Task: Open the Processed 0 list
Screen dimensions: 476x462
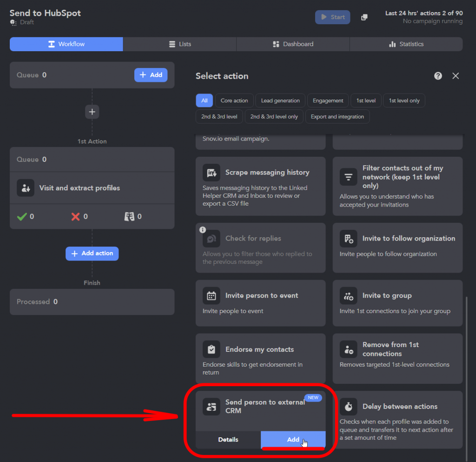Action: [92, 301]
